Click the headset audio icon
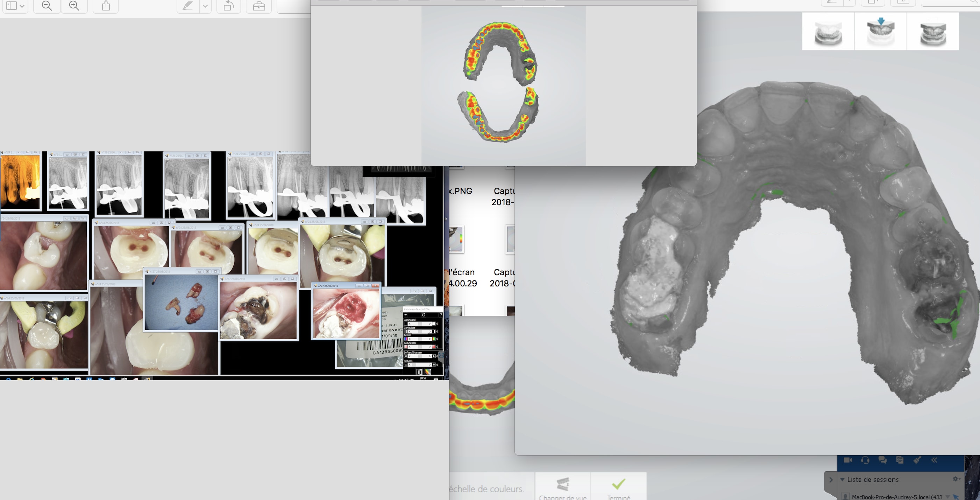 click(x=865, y=460)
